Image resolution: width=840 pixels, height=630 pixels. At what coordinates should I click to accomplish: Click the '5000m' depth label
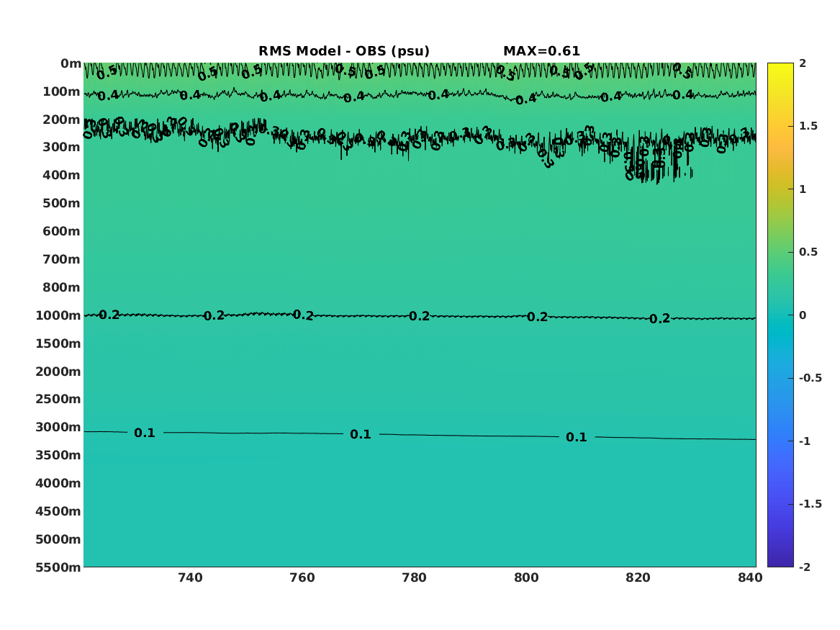click(x=58, y=539)
